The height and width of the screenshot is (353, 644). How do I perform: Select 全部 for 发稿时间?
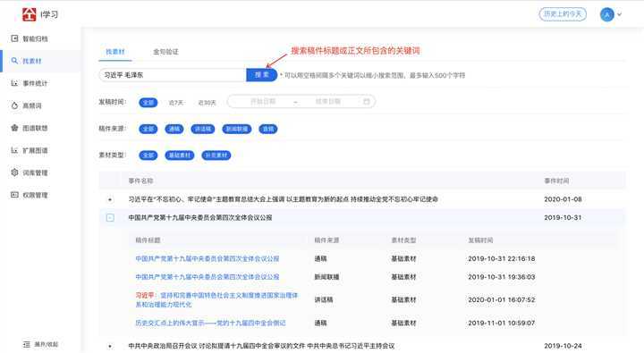[x=148, y=102]
